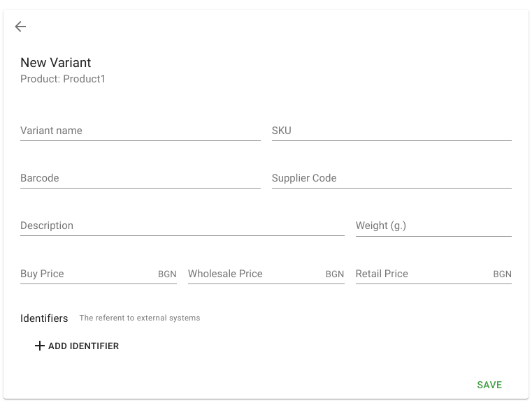This screenshot has width=532, height=405.
Task: Click the BGN suffix of Buy Price
Action: tap(167, 274)
